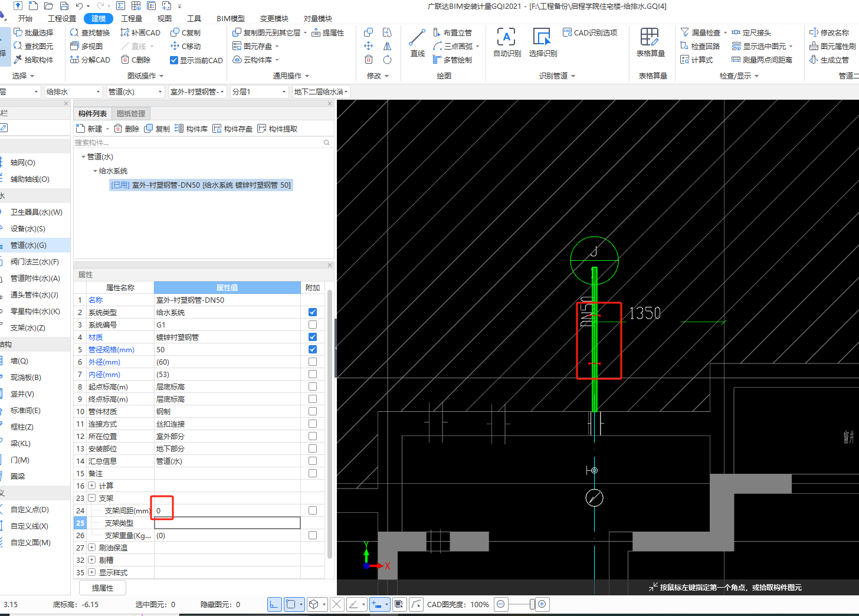The width and height of the screenshot is (859, 616).
Task: Open the 地下二层给水消 drawing dropdown
Action: pos(321,91)
